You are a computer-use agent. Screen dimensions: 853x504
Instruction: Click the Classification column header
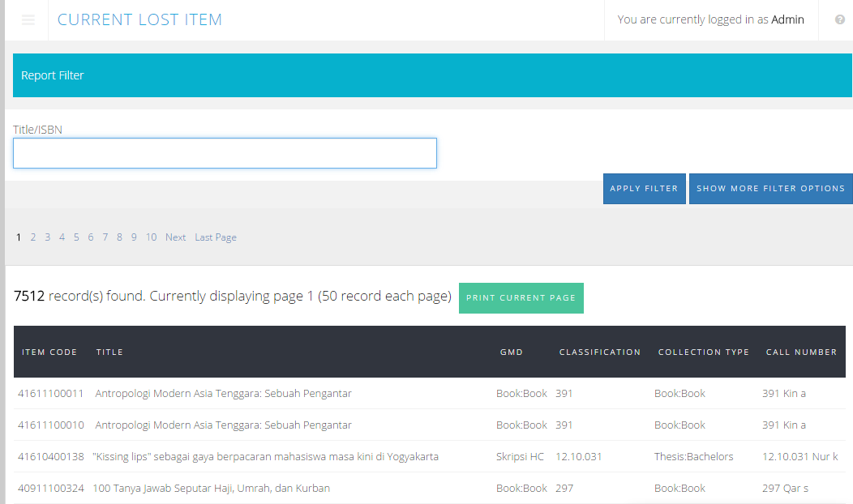point(599,352)
